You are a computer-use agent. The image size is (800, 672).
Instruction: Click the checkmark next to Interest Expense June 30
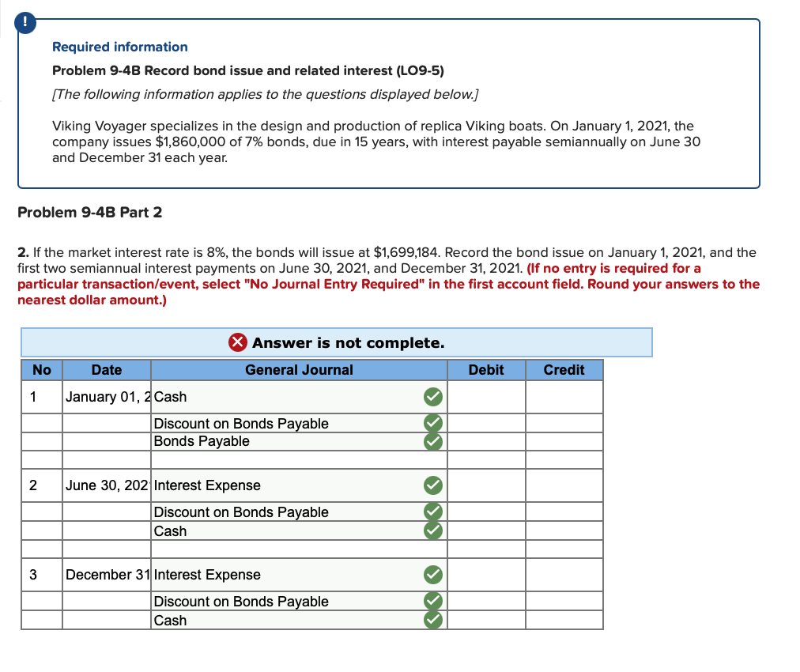[432, 485]
